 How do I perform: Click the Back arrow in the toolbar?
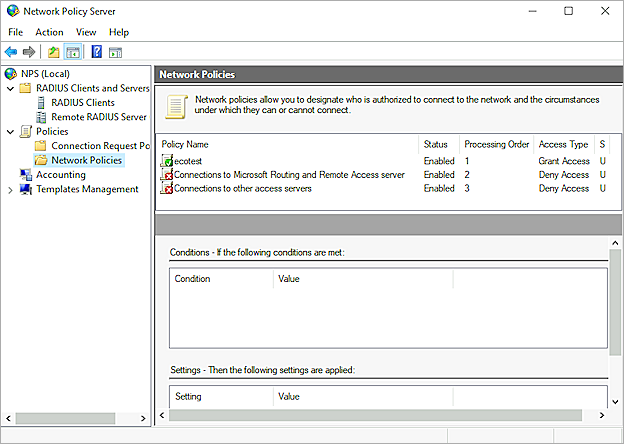point(11,52)
